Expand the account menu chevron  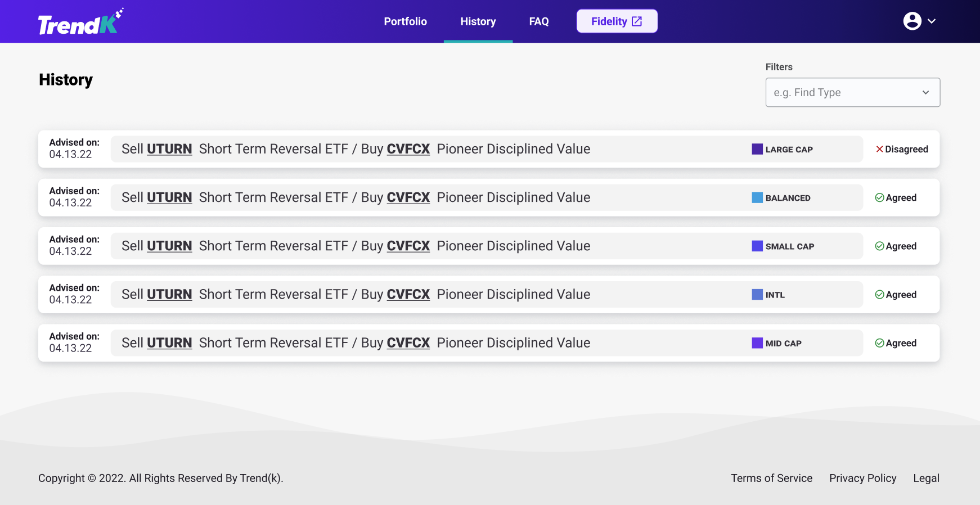click(932, 21)
